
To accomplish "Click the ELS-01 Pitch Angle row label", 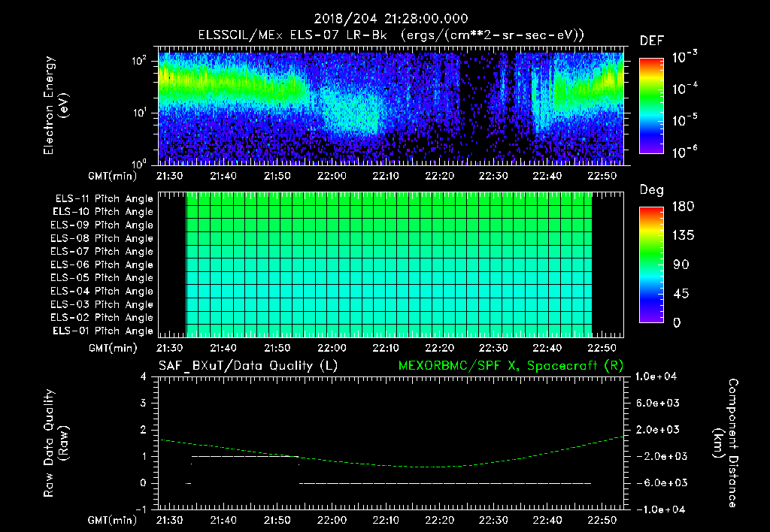I will (x=103, y=331).
